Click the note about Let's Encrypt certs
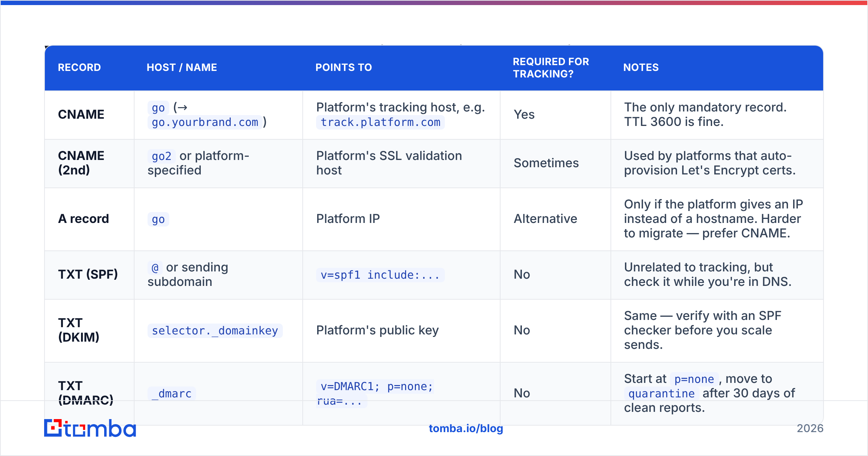Screen dimensions: 868x456 (710, 163)
